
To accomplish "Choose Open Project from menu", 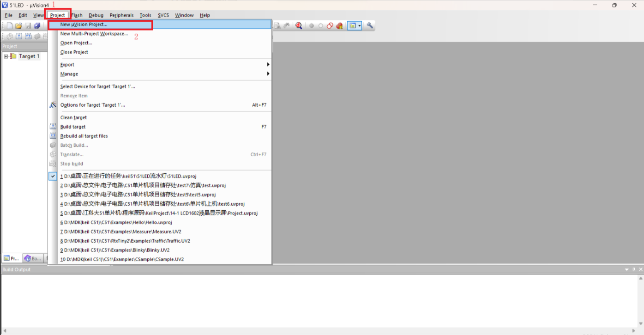I will pos(160,43).
